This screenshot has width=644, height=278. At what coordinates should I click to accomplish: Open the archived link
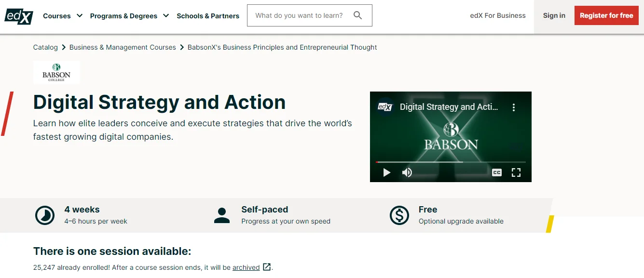point(246,267)
